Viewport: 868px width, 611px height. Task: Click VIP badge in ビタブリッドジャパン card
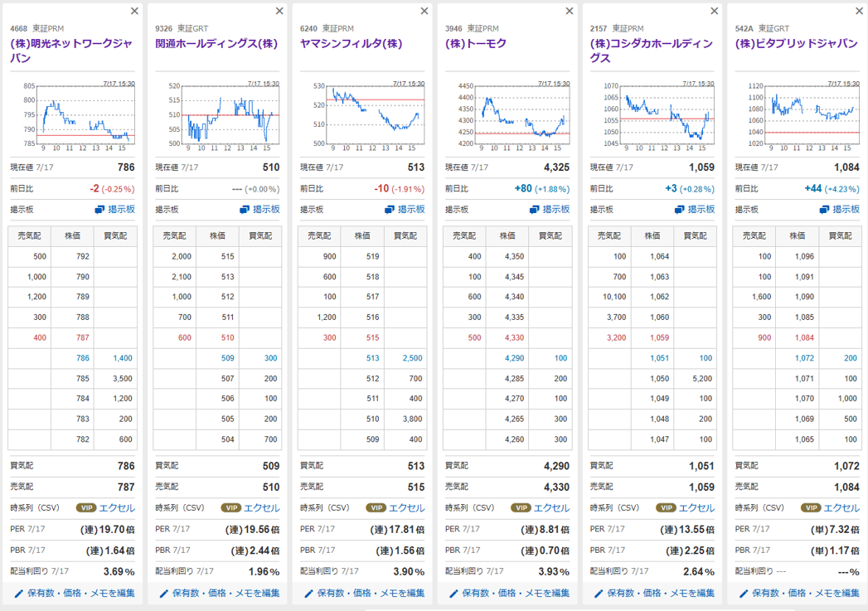812,508
